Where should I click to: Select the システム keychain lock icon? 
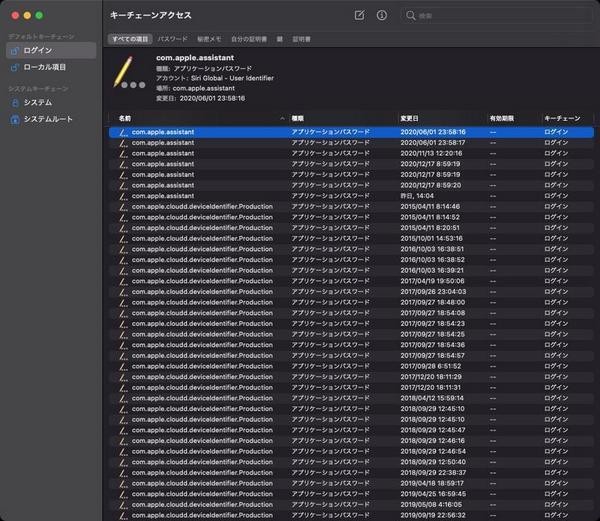(15, 103)
